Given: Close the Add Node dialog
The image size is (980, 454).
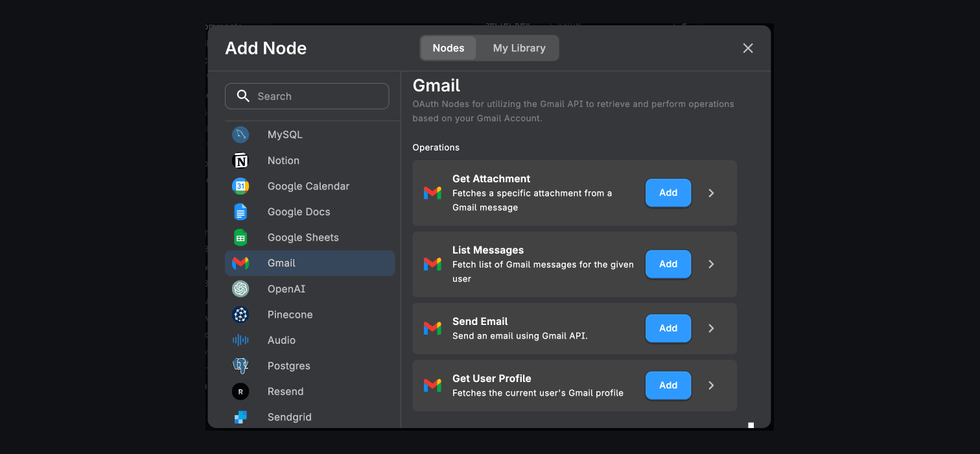Looking at the screenshot, I should (748, 48).
